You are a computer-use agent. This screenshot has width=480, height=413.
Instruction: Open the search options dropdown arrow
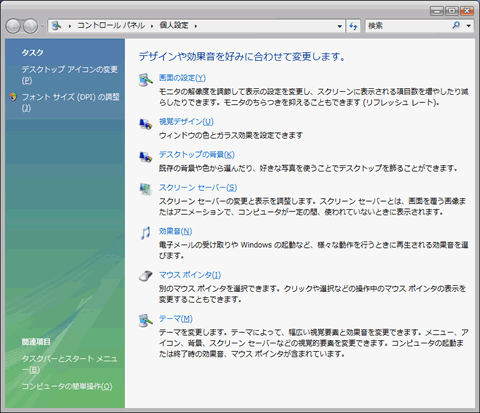[x=469, y=26]
